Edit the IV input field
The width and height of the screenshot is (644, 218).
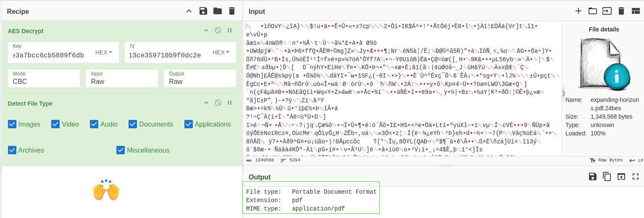(166, 55)
